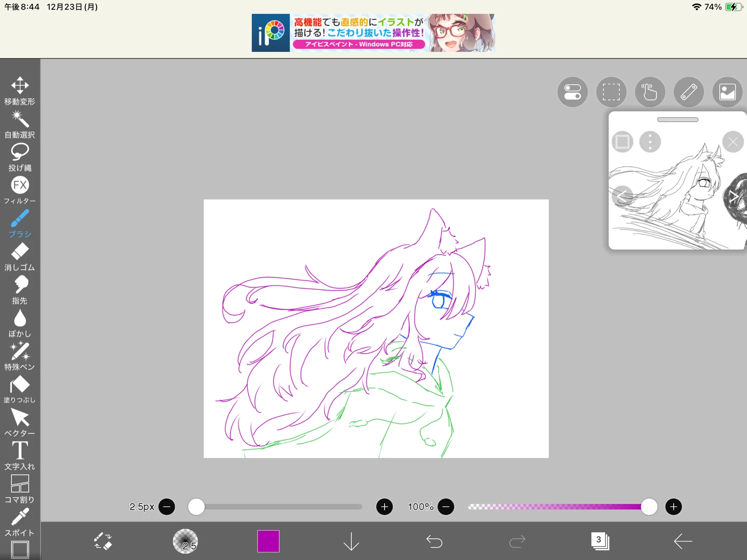Select the Smudge (指先) tool
This screenshot has height=560, width=747.
click(20, 290)
